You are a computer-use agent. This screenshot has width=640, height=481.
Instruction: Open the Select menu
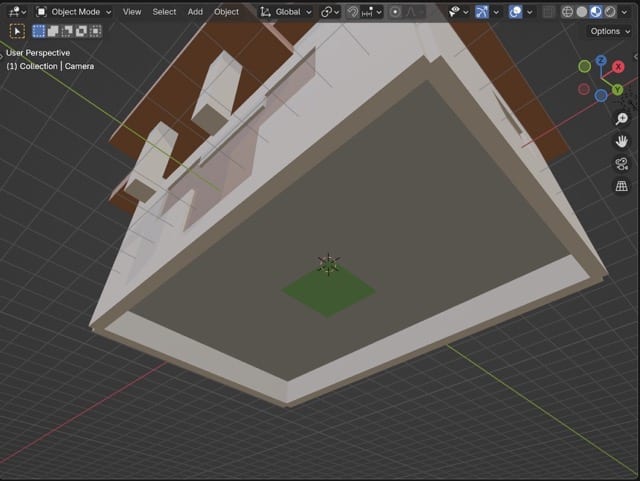tap(164, 12)
